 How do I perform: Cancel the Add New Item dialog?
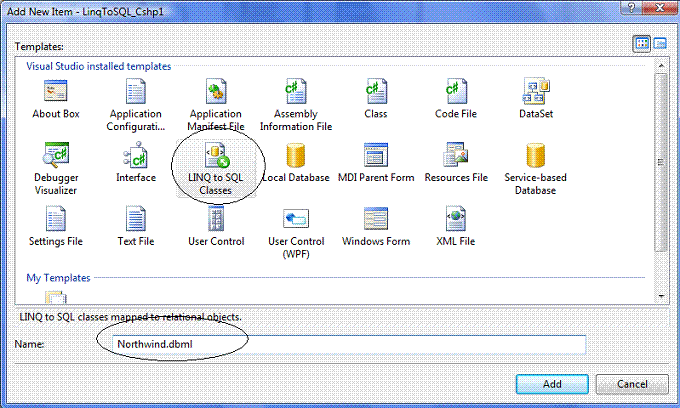[632, 384]
